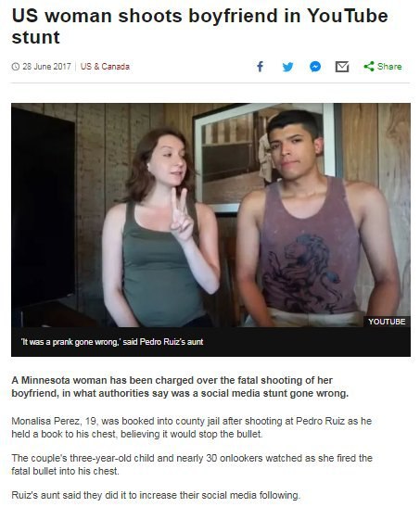Click the woman's peace sign hand in the photo
The height and width of the screenshot is (507, 420).
182,215
